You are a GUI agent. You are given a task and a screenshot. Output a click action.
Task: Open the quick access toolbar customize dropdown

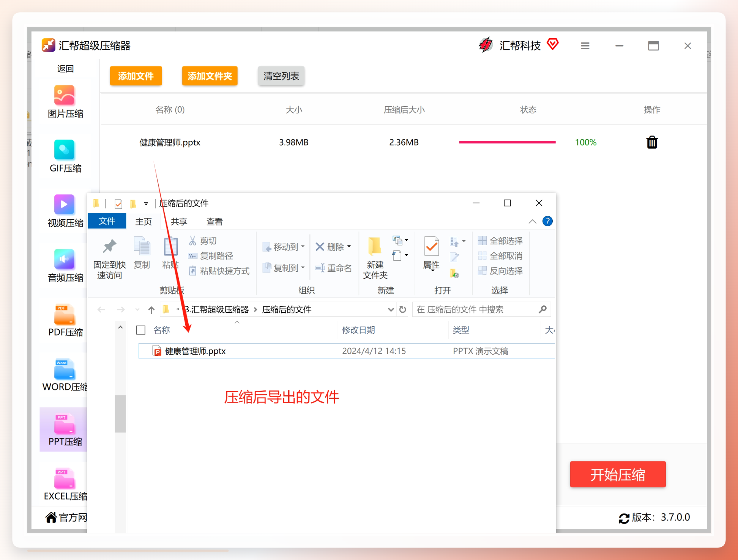(146, 204)
